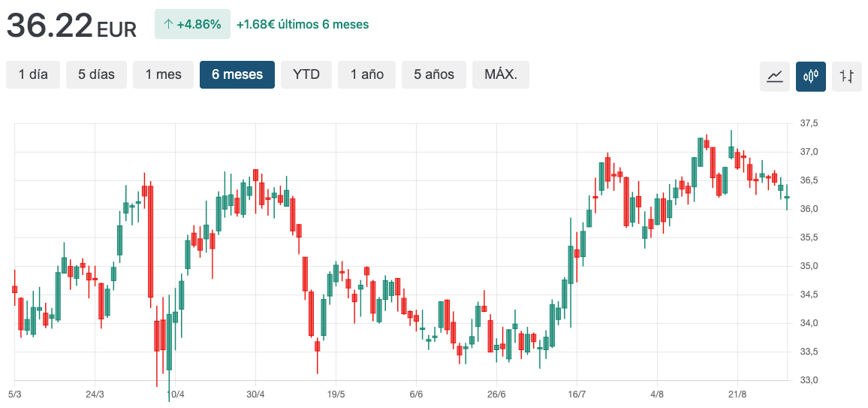Click the green up-arrow in percentage badge
Screen dimensions: 868x408
168,24
